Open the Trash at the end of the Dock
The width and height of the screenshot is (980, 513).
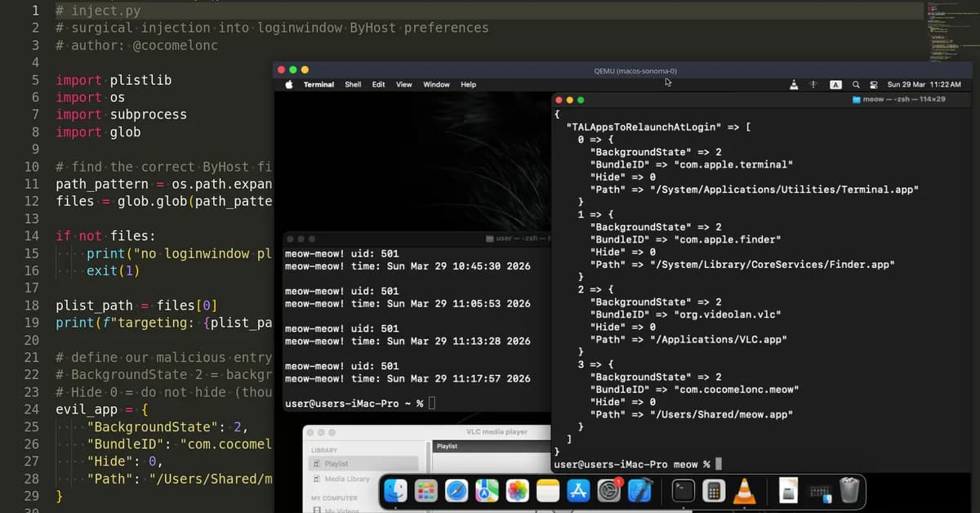tap(848, 491)
